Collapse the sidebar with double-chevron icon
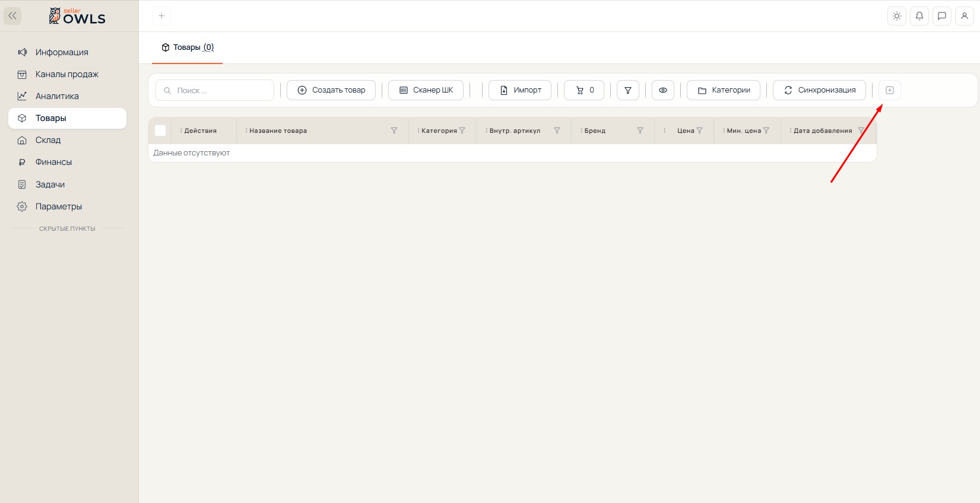The width and height of the screenshot is (980, 503). point(12,16)
